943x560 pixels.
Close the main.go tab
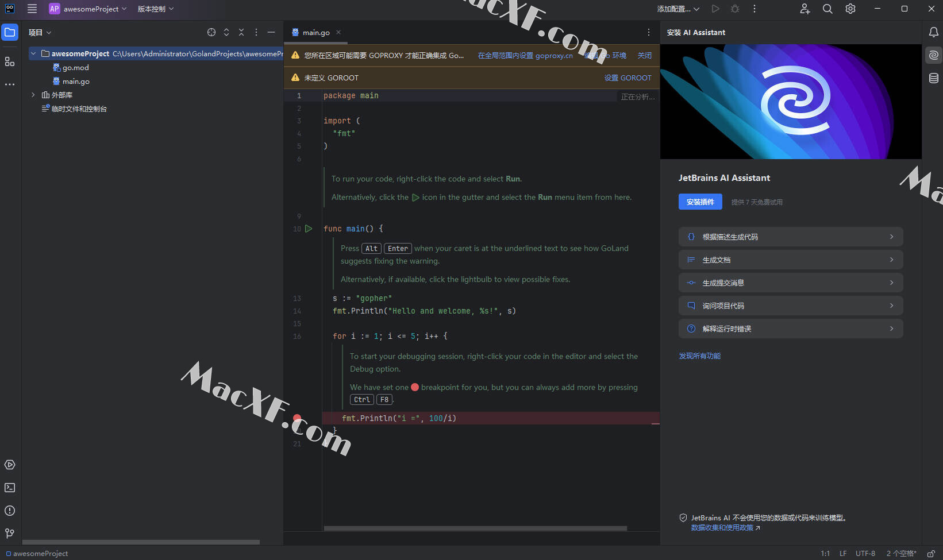[338, 32]
